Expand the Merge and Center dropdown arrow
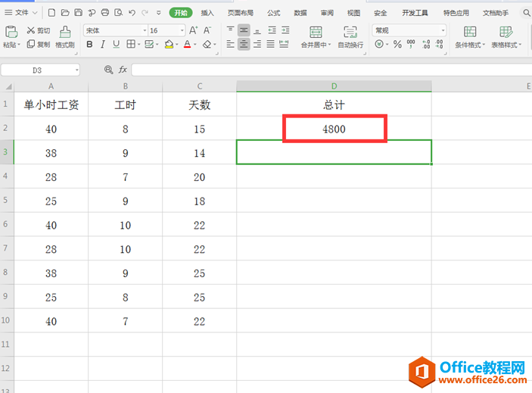Image resolution: width=532 pixels, height=393 pixels. [329, 45]
